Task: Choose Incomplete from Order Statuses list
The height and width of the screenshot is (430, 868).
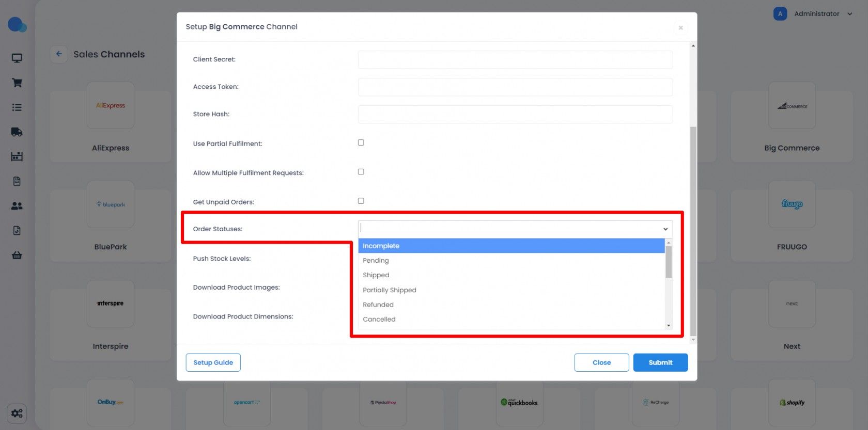Action: (512, 246)
